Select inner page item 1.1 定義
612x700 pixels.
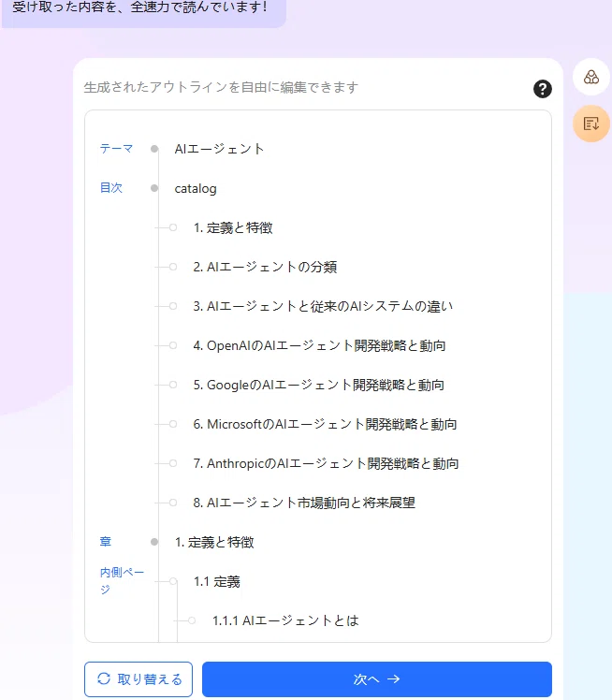[217, 582]
